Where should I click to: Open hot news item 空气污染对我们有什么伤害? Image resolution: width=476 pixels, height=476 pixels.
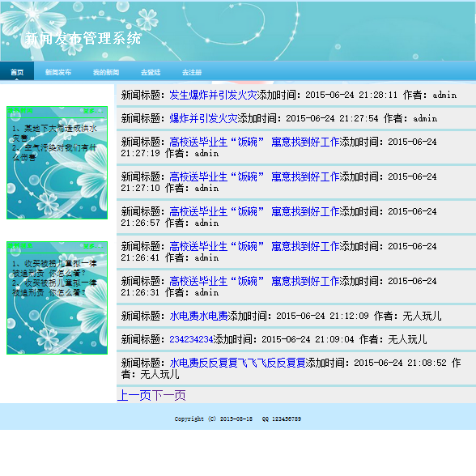[x=55, y=152]
